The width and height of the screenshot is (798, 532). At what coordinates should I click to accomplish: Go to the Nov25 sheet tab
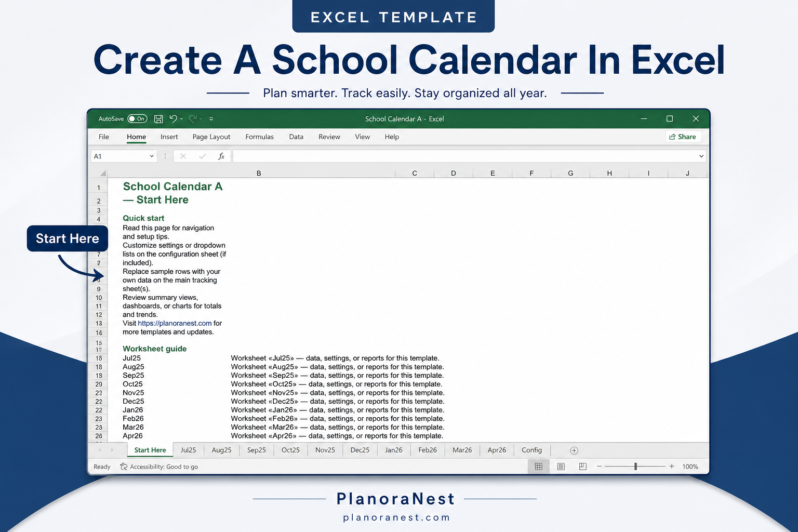point(325,450)
